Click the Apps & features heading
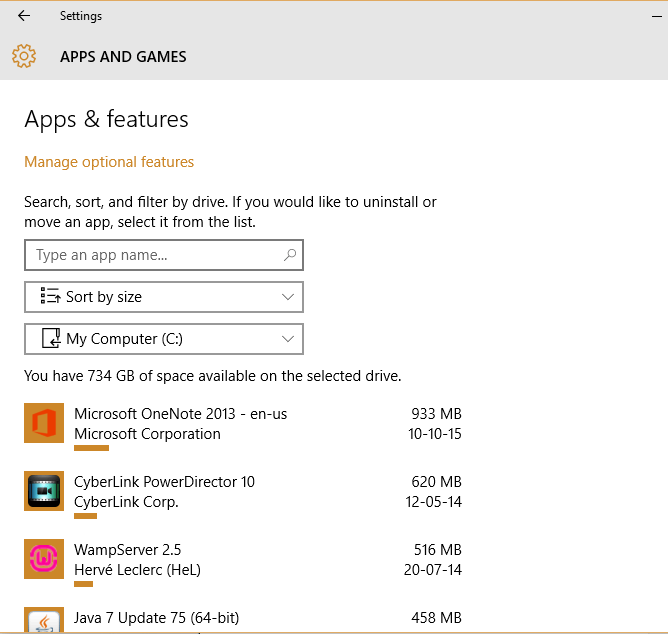 click(x=106, y=119)
